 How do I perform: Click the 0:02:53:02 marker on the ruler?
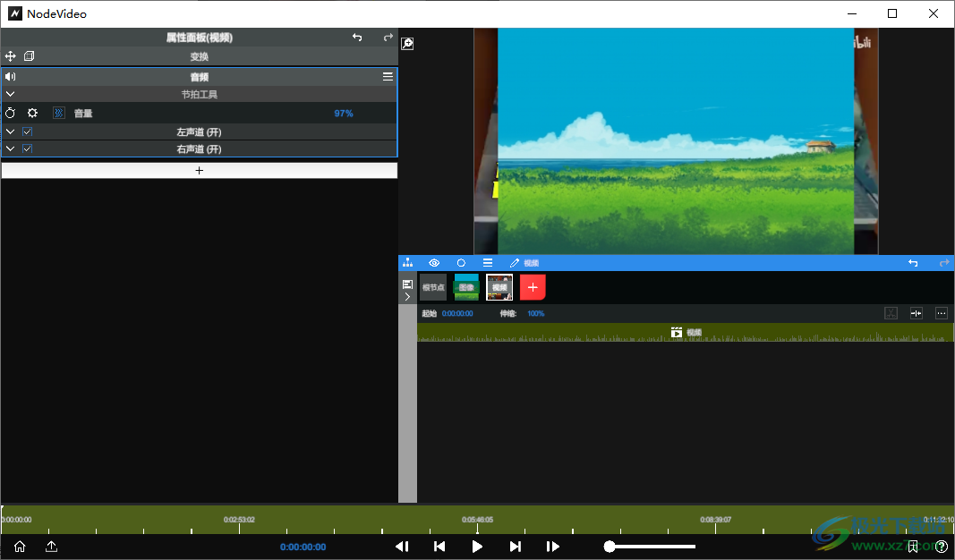[239, 520]
